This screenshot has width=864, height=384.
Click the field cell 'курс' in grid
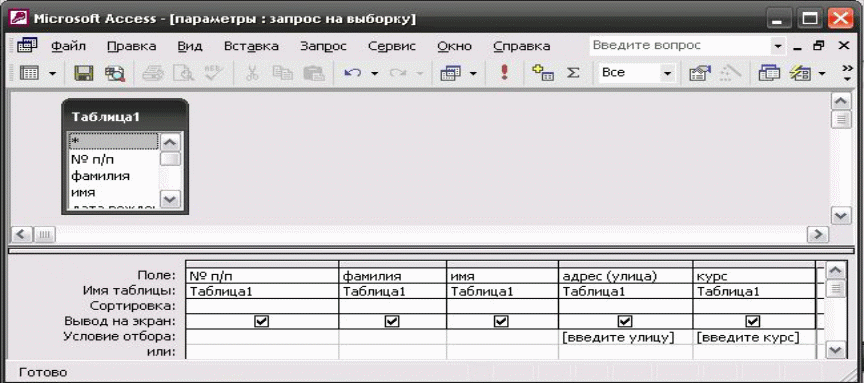pyautogui.click(x=754, y=275)
